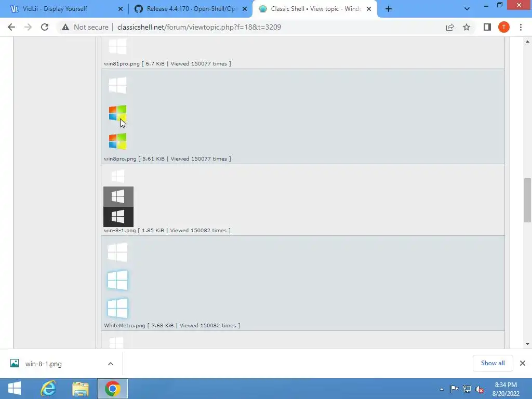Click win81pro.png attachment caption

167,63
